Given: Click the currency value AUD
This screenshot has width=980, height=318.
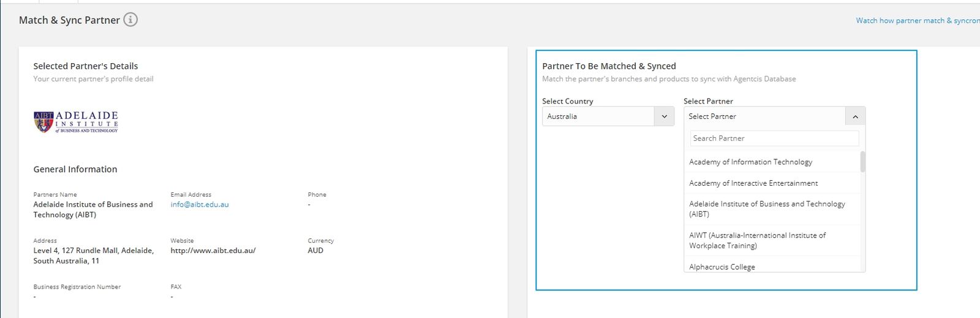Looking at the screenshot, I should pyautogui.click(x=315, y=251).
